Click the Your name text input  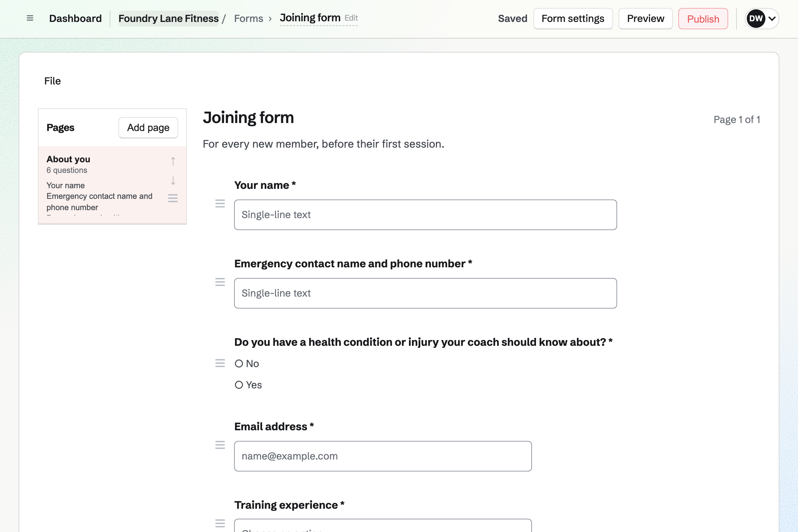click(x=426, y=215)
